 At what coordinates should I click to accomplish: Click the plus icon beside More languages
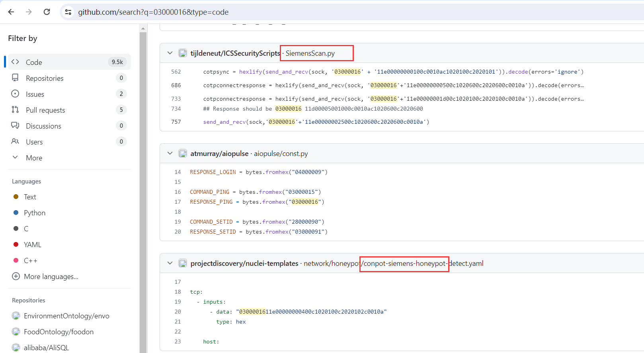point(16,276)
